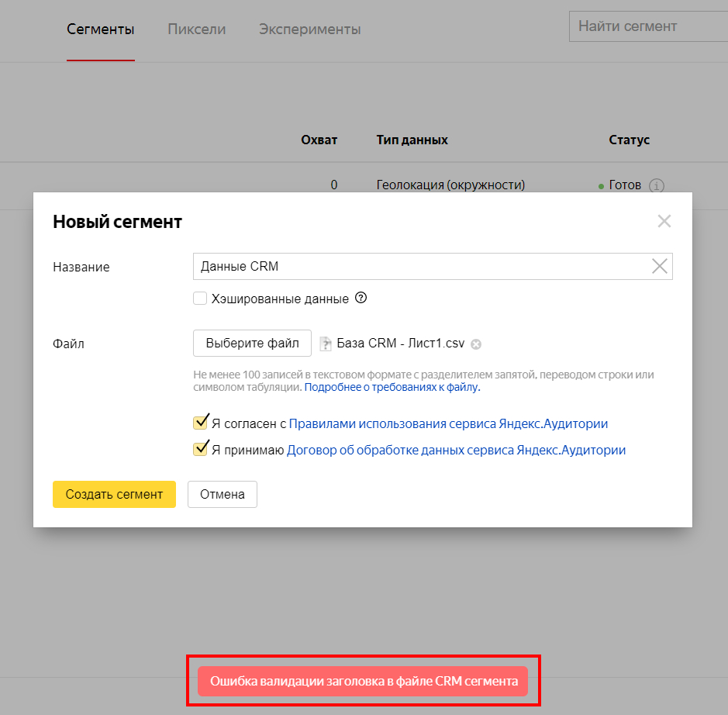This screenshot has width=728, height=715.
Task: Focus the Найти сегмент search field
Action: [x=647, y=26]
